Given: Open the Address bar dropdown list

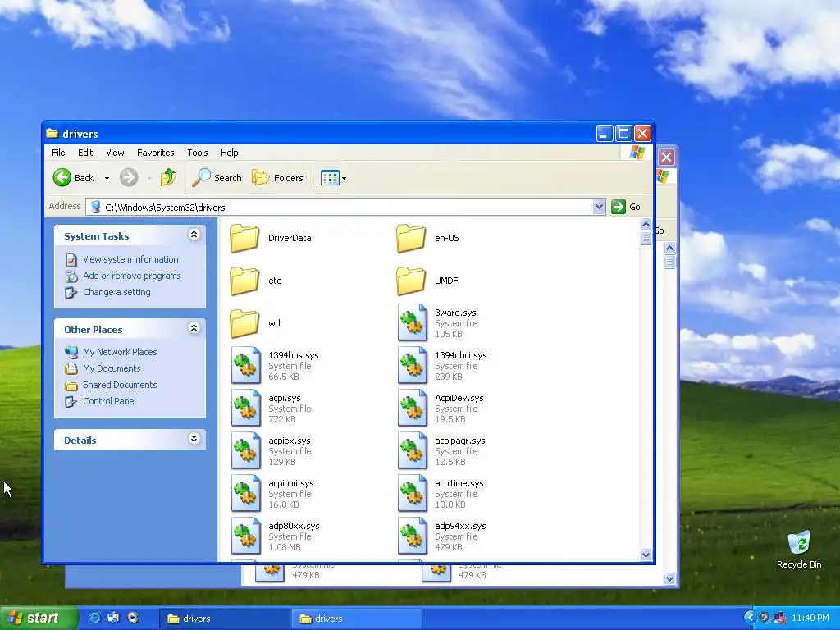Looking at the screenshot, I should coord(599,207).
